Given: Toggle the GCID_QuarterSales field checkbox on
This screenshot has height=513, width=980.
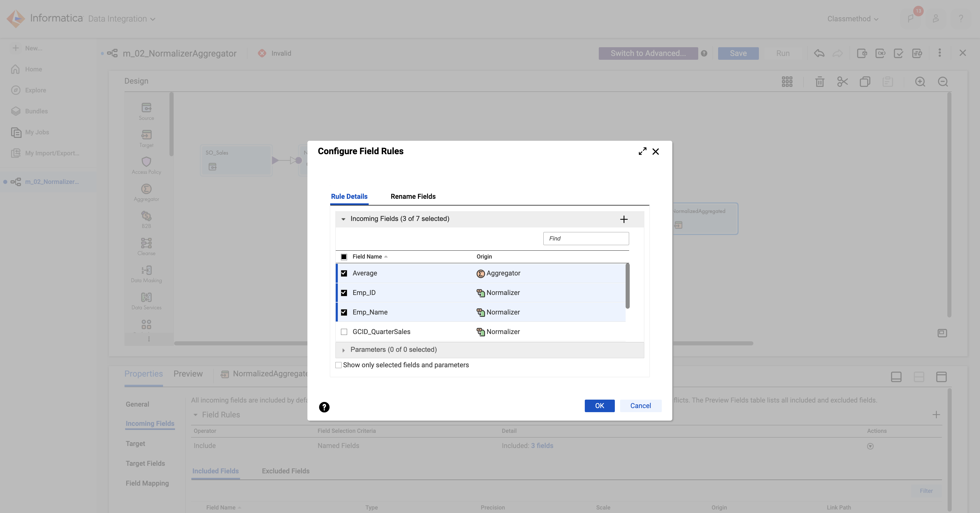Looking at the screenshot, I should pos(343,332).
